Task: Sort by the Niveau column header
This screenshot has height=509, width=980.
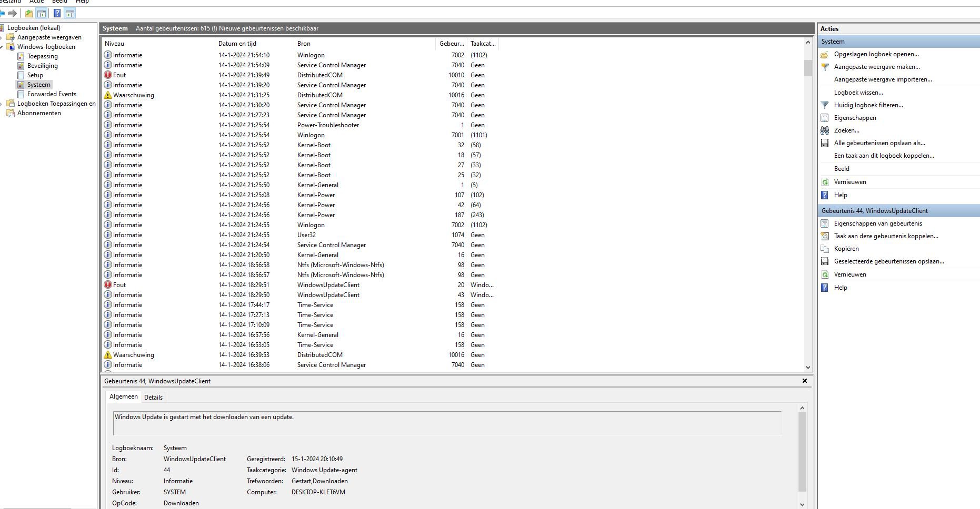Action: coord(158,44)
